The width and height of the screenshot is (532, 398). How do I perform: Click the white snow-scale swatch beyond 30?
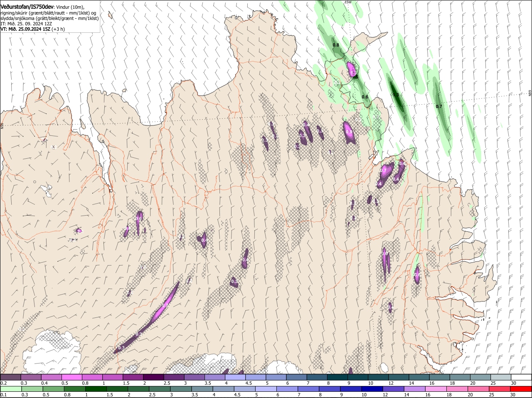521,377
